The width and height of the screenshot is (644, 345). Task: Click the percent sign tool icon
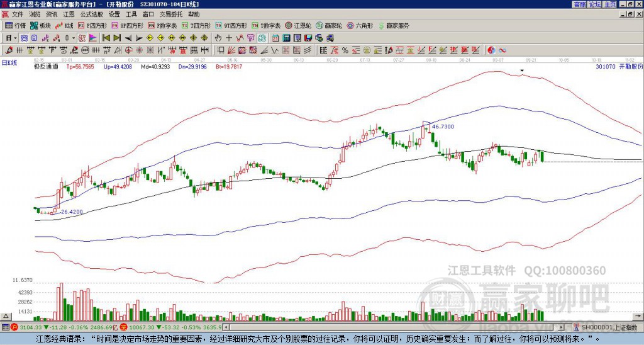tap(345, 50)
